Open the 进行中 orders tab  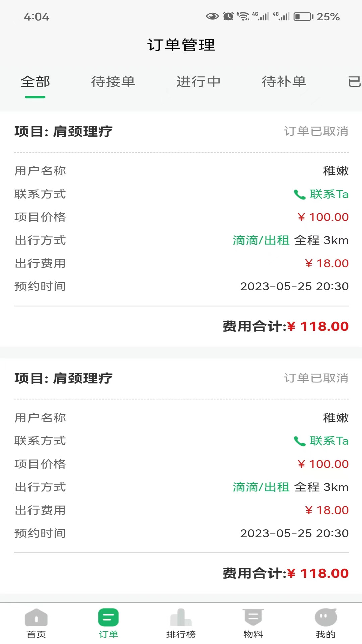(x=198, y=82)
